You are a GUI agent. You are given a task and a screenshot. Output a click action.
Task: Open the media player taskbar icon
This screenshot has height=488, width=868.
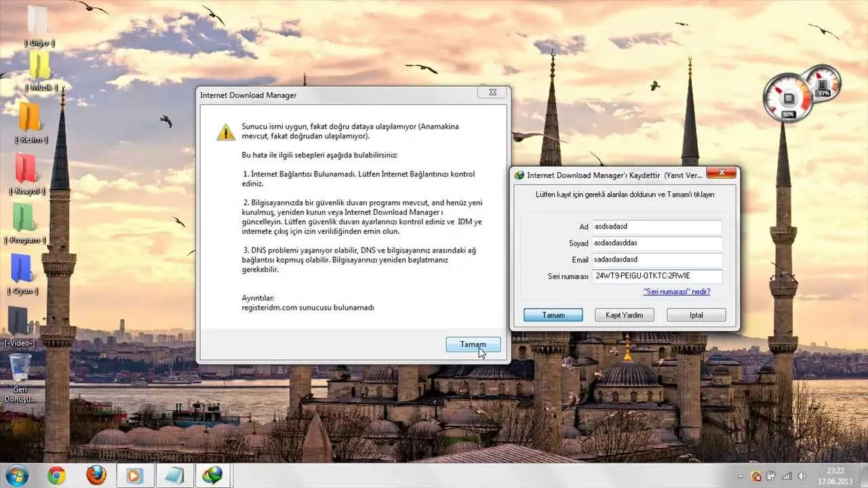135,476
